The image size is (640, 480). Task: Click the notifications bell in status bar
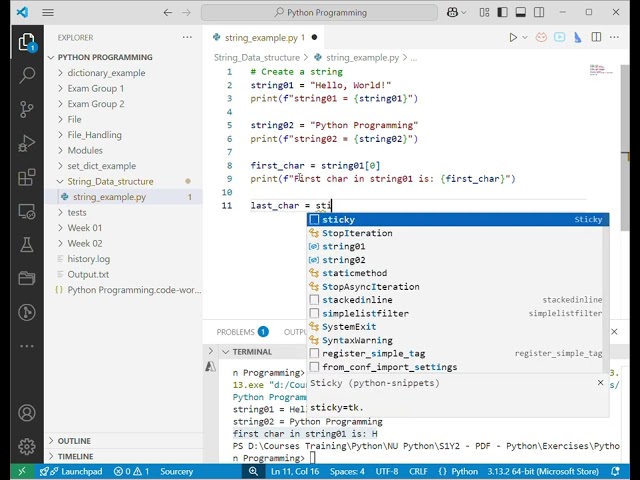tap(616, 471)
